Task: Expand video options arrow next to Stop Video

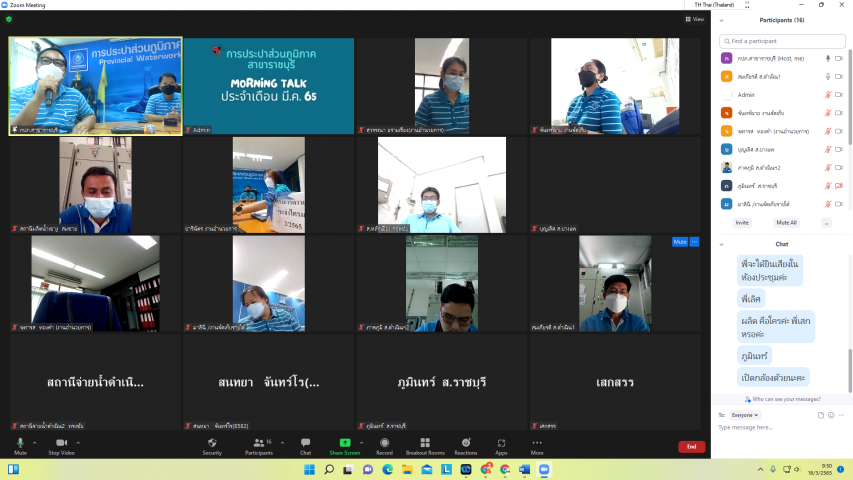Action: (78, 442)
